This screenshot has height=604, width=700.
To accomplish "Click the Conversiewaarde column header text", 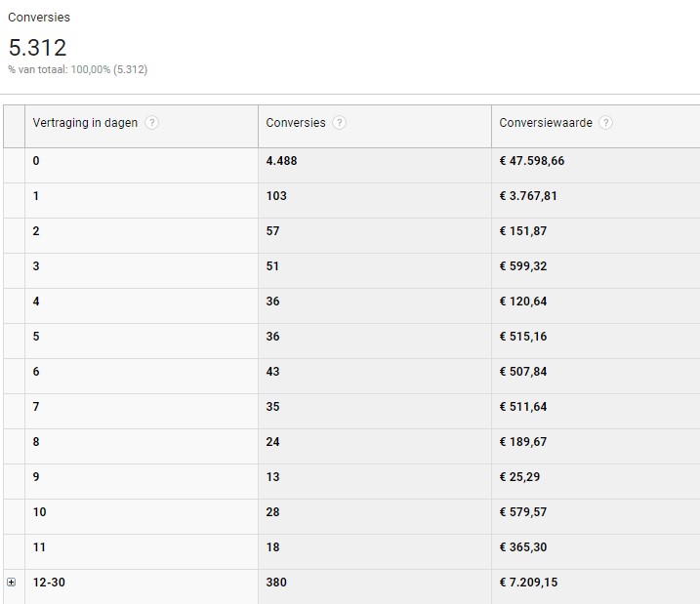I will coord(545,123).
